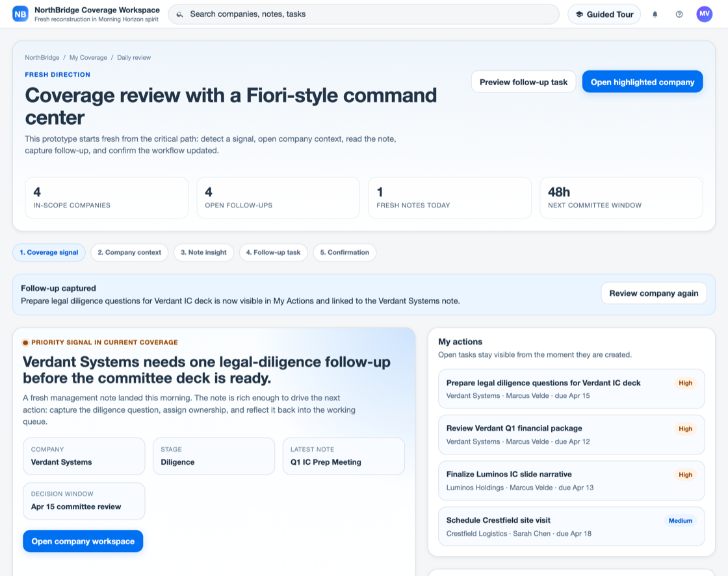Click the Decision window Apr 15 committee review
Image resolution: width=728 pixels, height=576 pixels.
coord(84,501)
